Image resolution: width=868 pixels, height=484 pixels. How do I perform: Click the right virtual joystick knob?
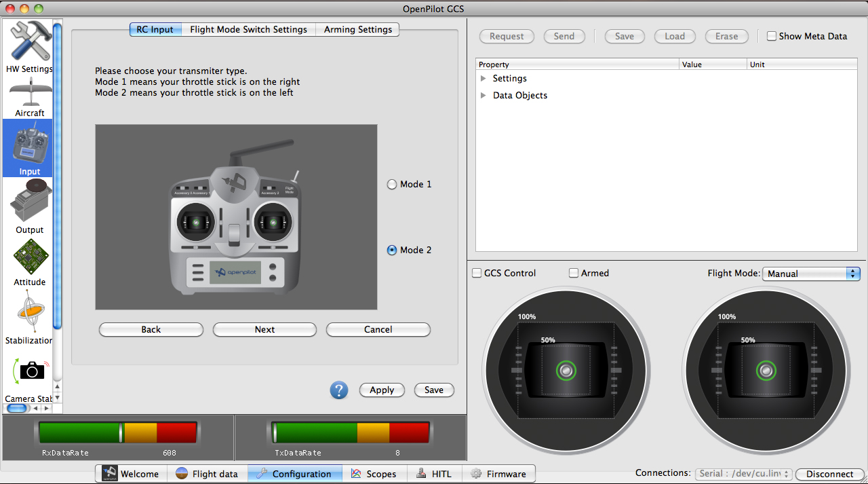[x=766, y=371]
